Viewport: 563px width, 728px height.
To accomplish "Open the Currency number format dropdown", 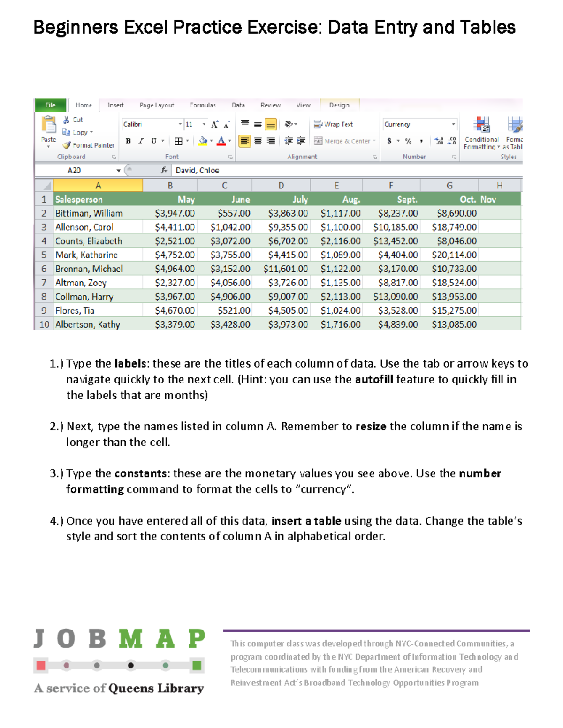I will (x=454, y=124).
